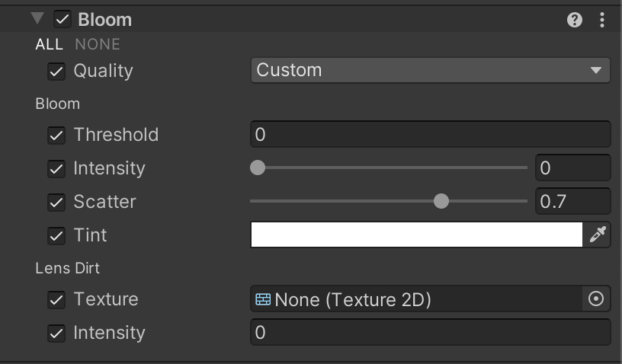Click the Threshold value input field
The width and height of the screenshot is (622, 364).
pyautogui.click(x=430, y=135)
